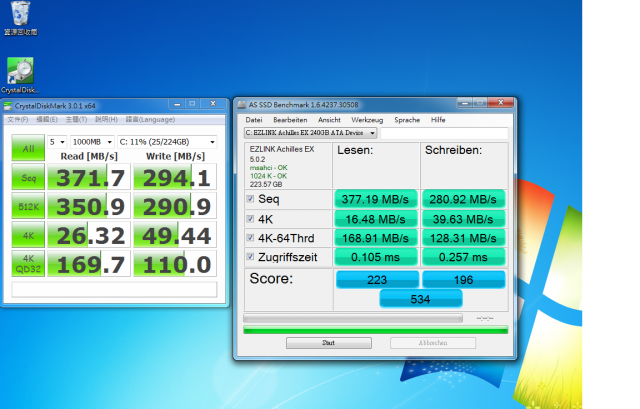Toggle the Seq test checkbox in AS SSD
640x409 pixels.
pos(250,199)
